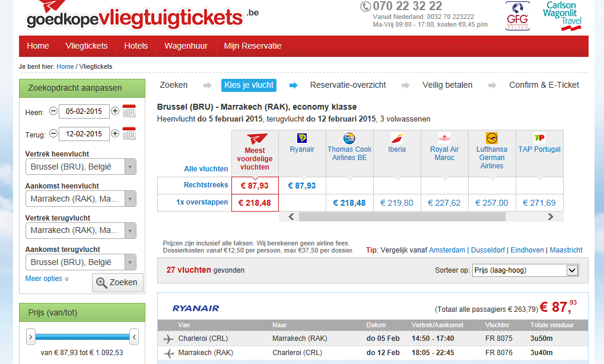Image resolution: width=604 pixels, height=364 pixels.
Task: Click the Iberia airline icon
Action: pyautogui.click(x=397, y=138)
